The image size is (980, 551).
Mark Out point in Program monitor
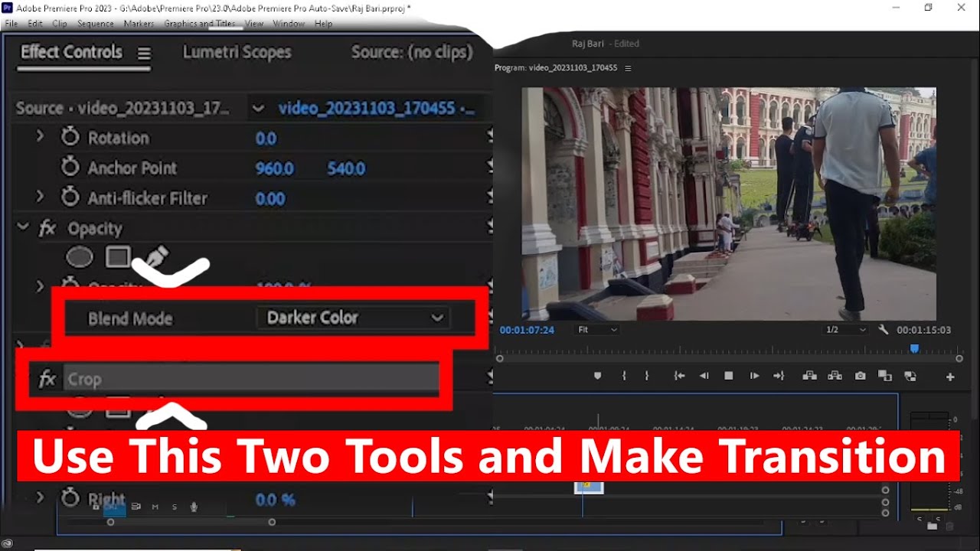click(x=647, y=376)
